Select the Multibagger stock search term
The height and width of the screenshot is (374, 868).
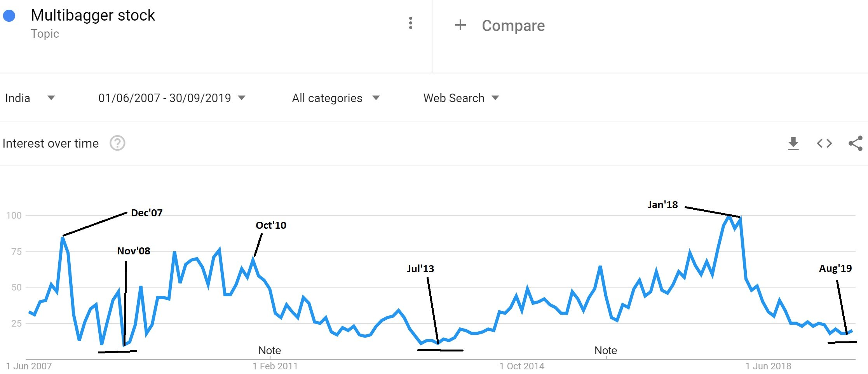coord(93,16)
